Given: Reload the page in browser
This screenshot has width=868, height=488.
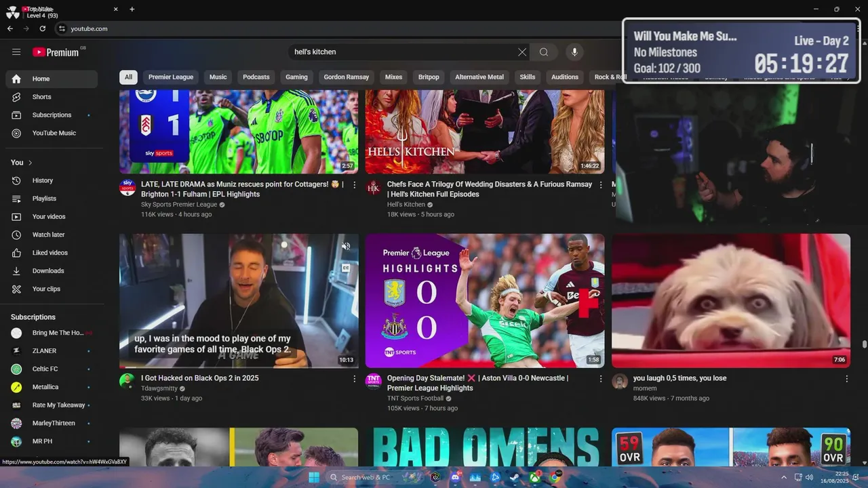Looking at the screenshot, I should (43, 28).
